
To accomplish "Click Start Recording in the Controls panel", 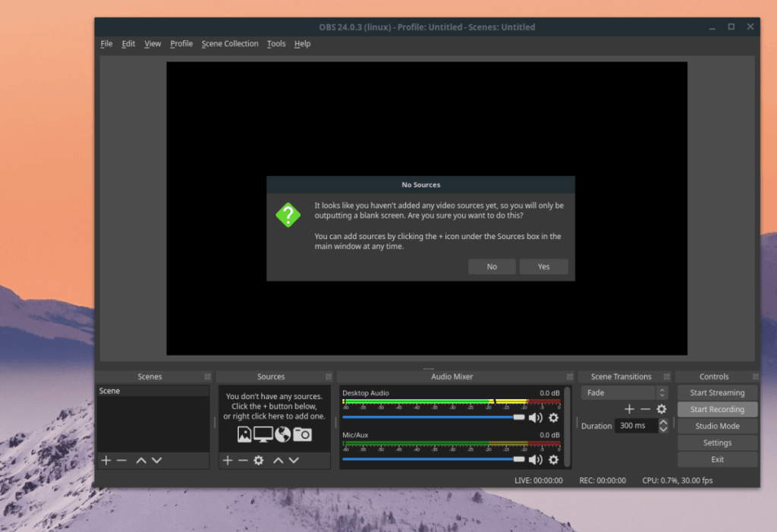I will [x=716, y=409].
